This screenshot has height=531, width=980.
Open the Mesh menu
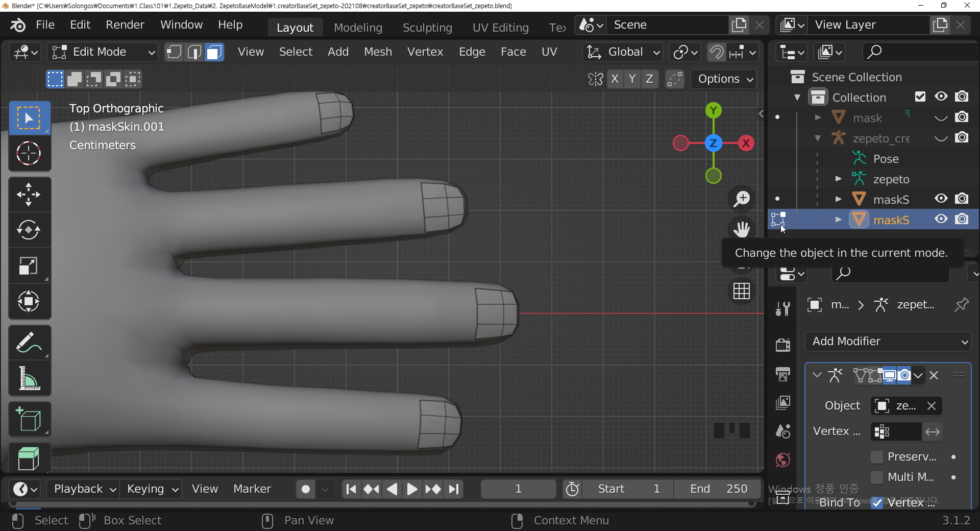coord(378,52)
